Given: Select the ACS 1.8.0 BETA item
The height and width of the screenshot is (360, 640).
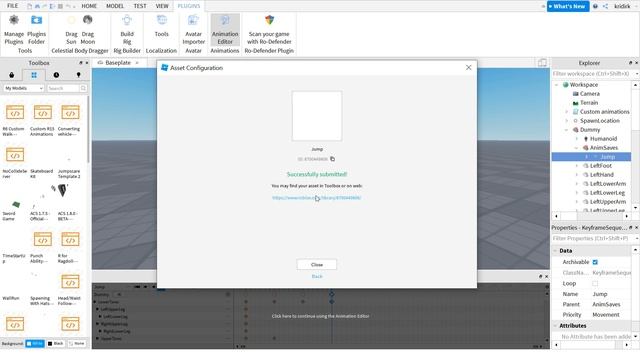Looking at the screenshot, I should (68, 202).
